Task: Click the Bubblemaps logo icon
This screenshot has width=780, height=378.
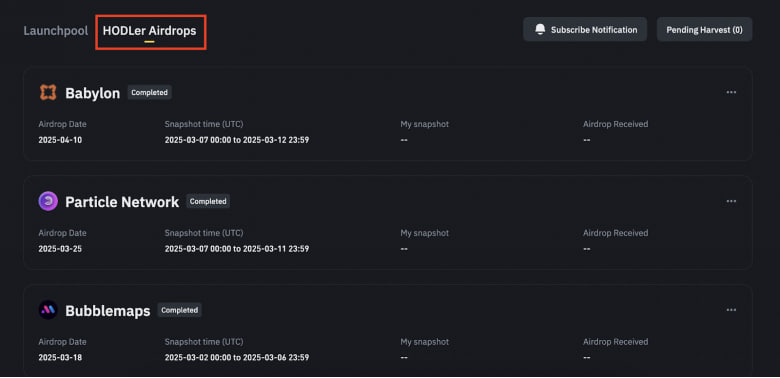Action: click(x=48, y=310)
